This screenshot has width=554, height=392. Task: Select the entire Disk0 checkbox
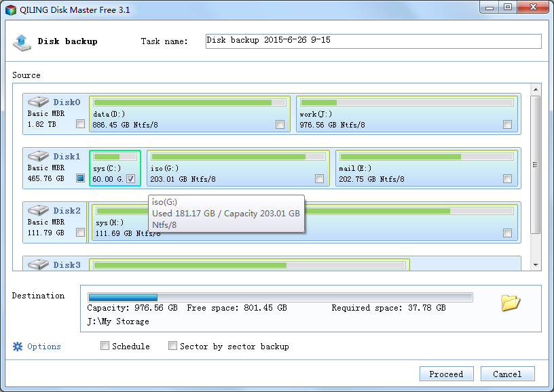pos(81,124)
